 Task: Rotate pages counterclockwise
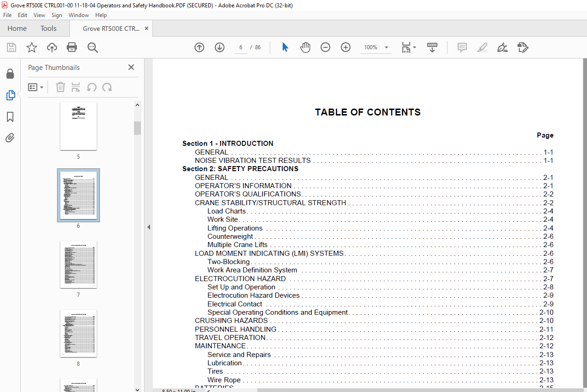[92, 87]
